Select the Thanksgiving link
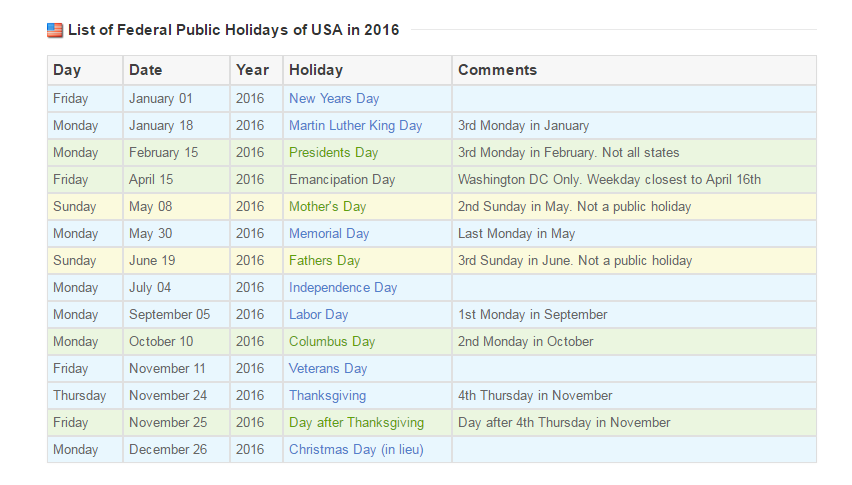 (x=327, y=396)
